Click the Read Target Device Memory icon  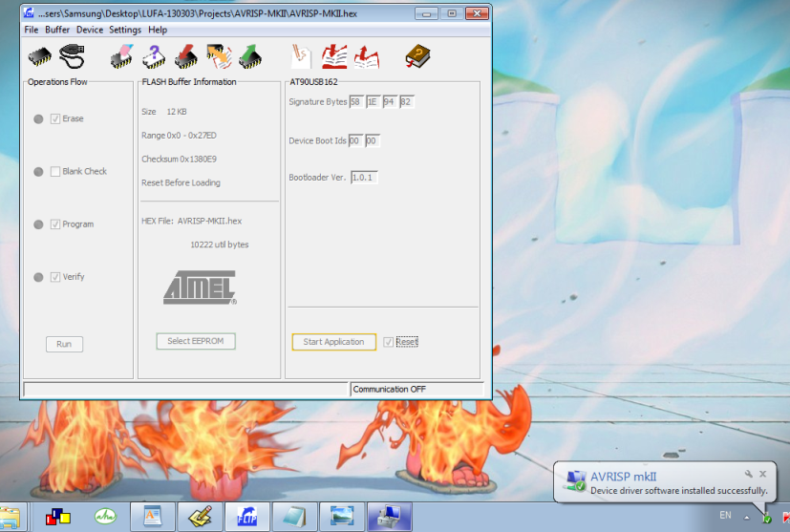[250, 56]
